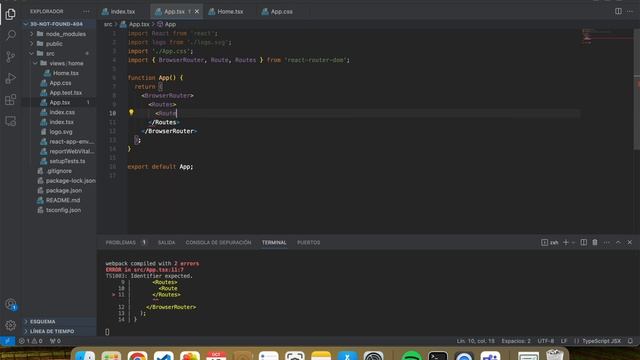Click the split editor icon
The image size is (640, 360).
point(618,11)
